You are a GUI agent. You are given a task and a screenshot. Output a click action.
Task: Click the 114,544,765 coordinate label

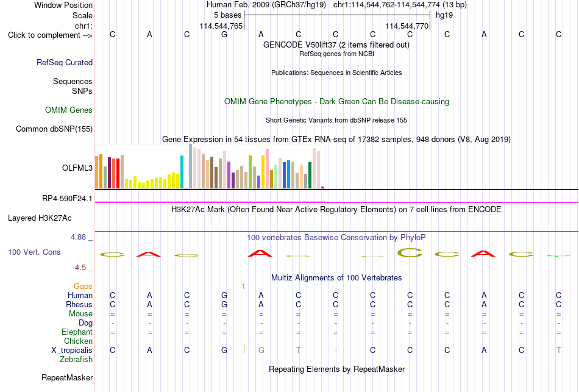[221, 26]
